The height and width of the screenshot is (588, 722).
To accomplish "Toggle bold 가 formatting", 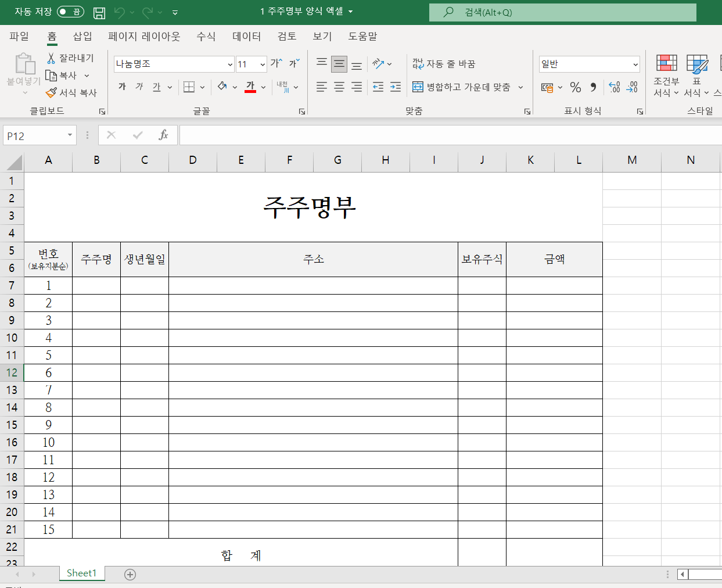I will pyautogui.click(x=122, y=87).
